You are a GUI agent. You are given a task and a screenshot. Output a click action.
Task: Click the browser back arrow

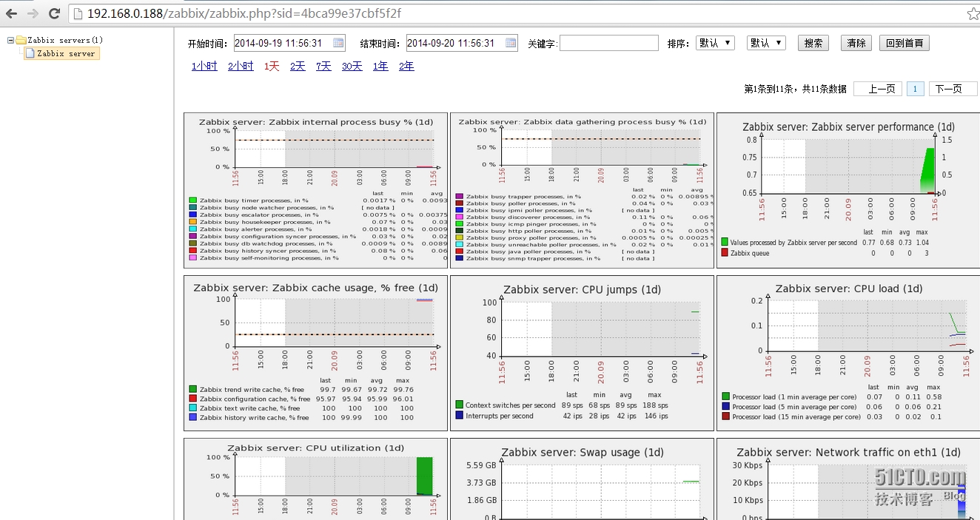[x=10, y=12]
